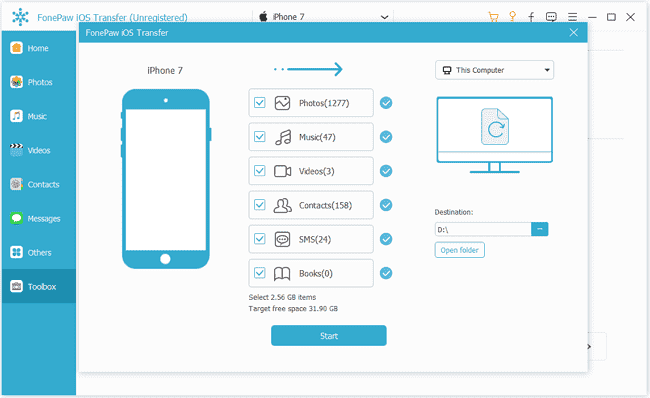The height and width of the screenshot is (398, 650).
Task: Browse destination with the ellipsis button
Action: tap(540, 229)
